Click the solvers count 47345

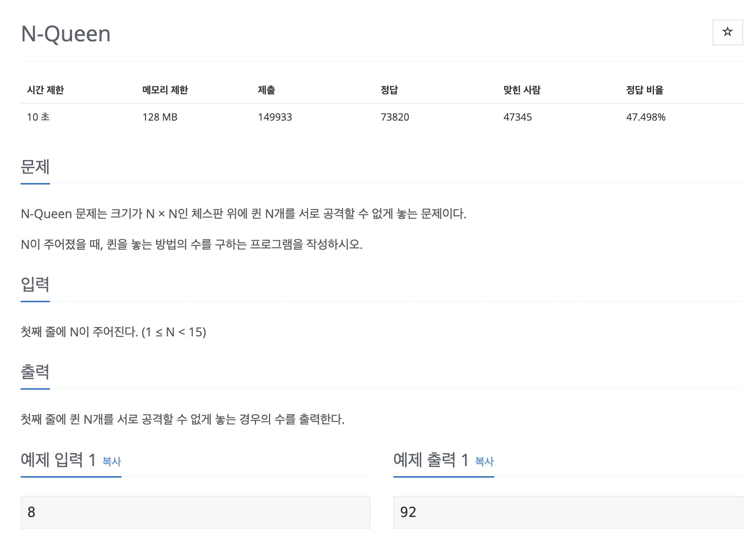517,117
